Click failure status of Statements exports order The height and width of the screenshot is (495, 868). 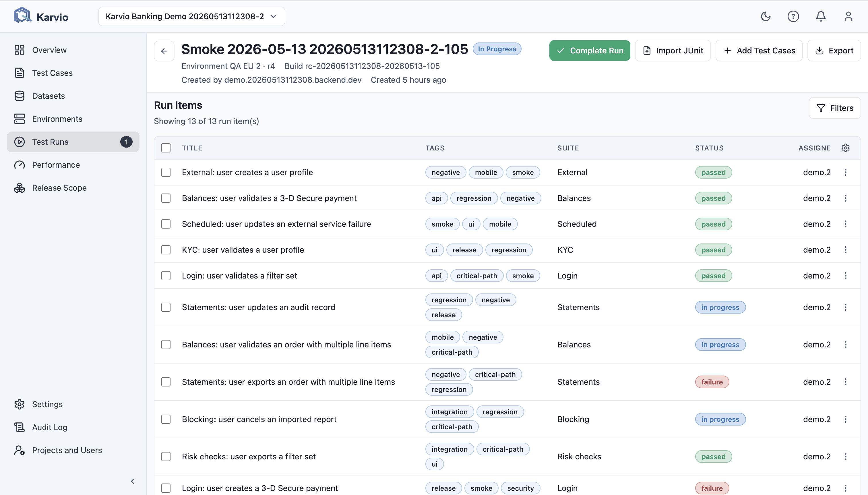712,382
